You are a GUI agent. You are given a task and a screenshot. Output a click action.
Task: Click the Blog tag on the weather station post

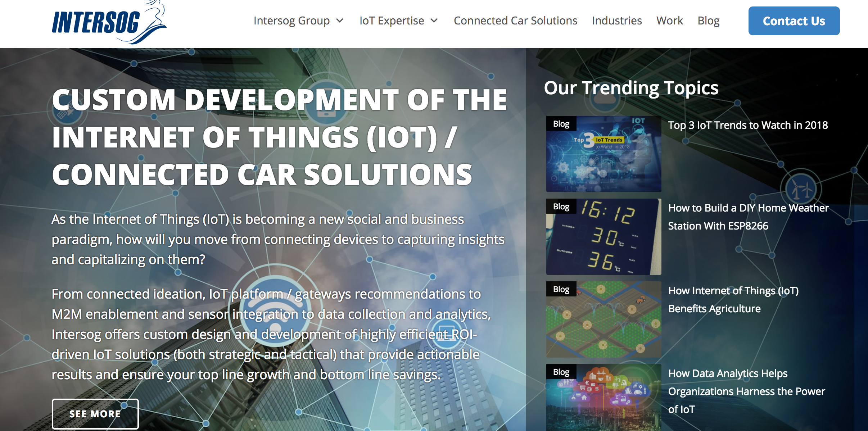pos(561,206)
